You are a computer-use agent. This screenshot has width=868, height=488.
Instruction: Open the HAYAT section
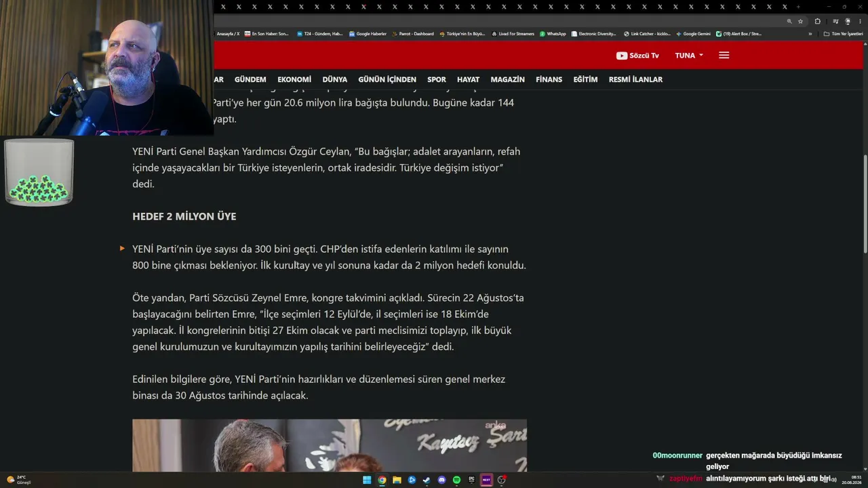click(x=468, y=79)
